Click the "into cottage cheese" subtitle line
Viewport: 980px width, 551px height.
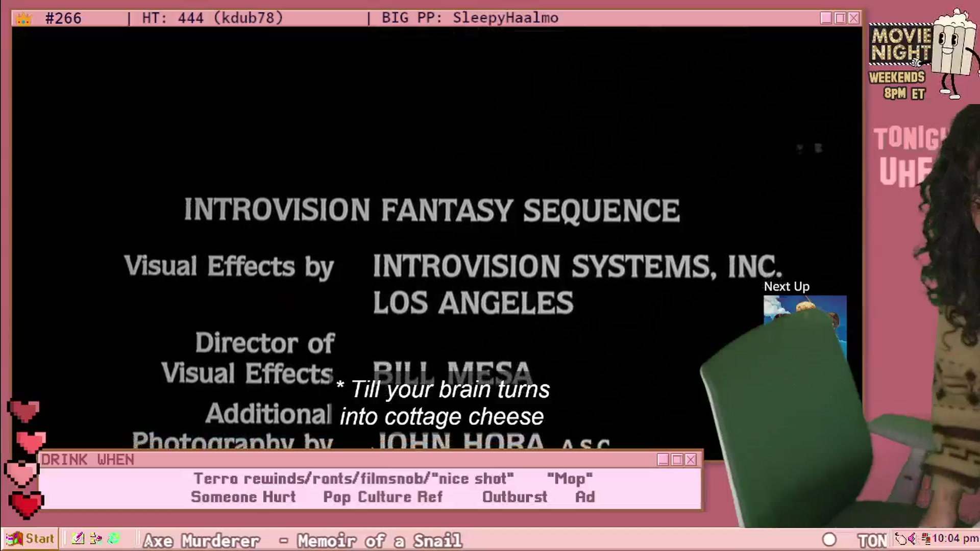pos(442,417)
